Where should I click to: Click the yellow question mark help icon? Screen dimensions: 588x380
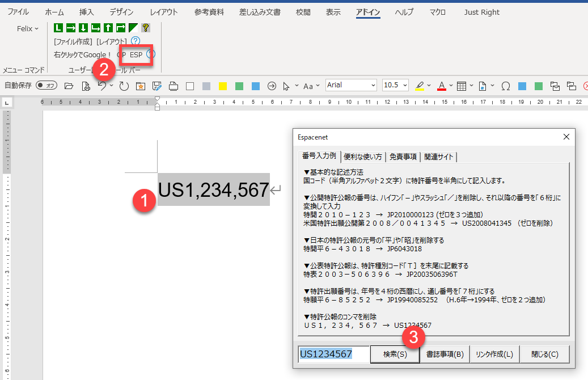[x=146, y=28]
